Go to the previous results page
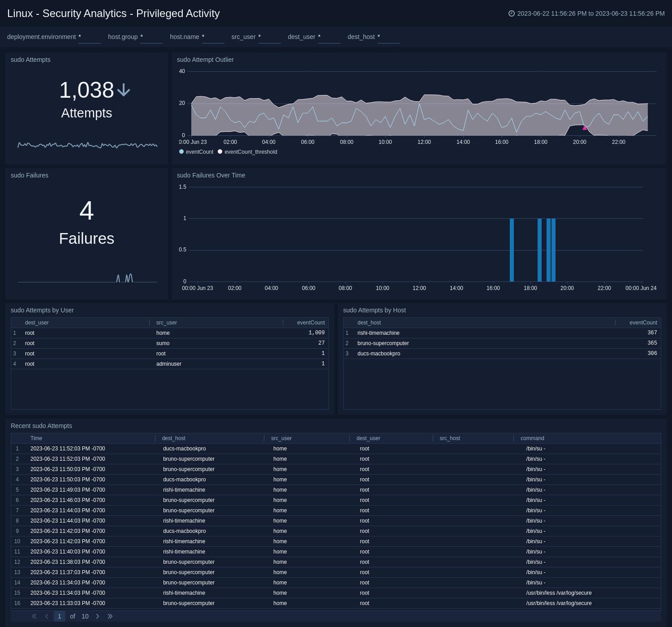 (x=47, y=616)
